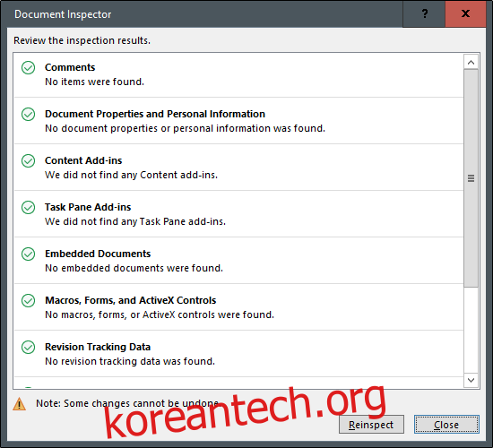Click the Embedded Documents checkmark icon

(x=29, y=254)
